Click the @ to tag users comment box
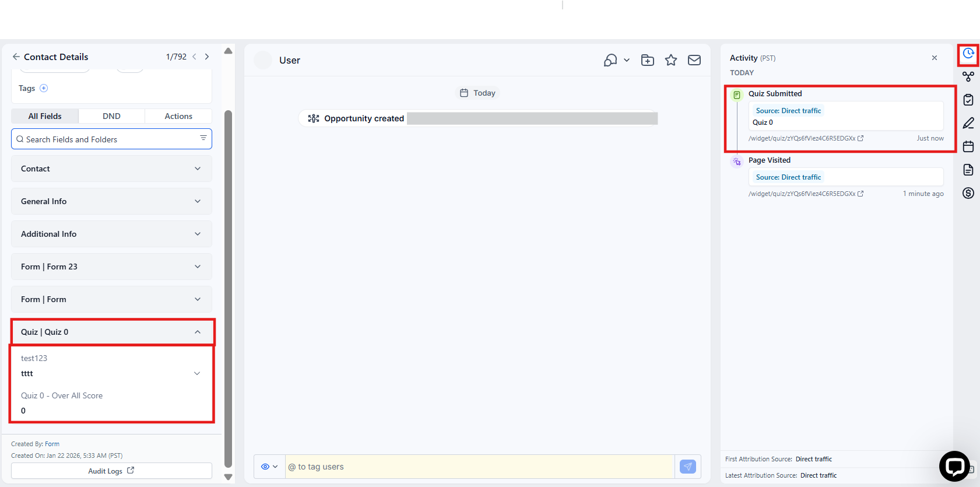980x487 pixels. (480, 467)
